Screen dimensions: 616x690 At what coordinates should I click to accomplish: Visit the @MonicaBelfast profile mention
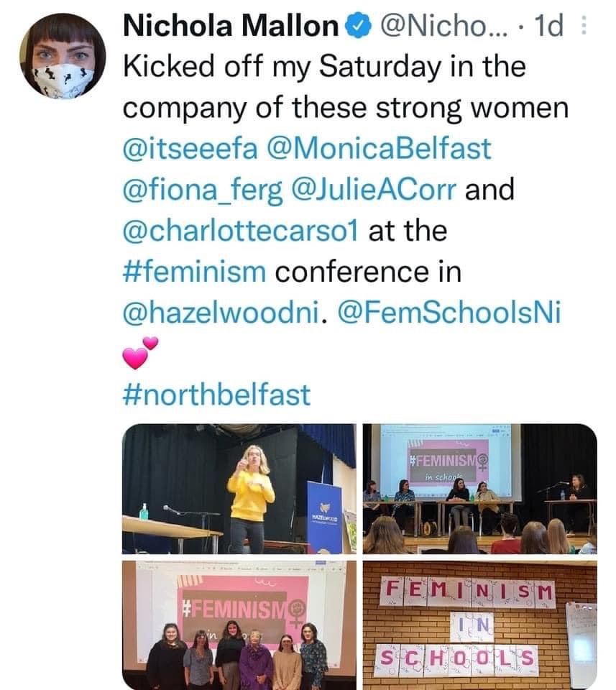click(379, 149)
